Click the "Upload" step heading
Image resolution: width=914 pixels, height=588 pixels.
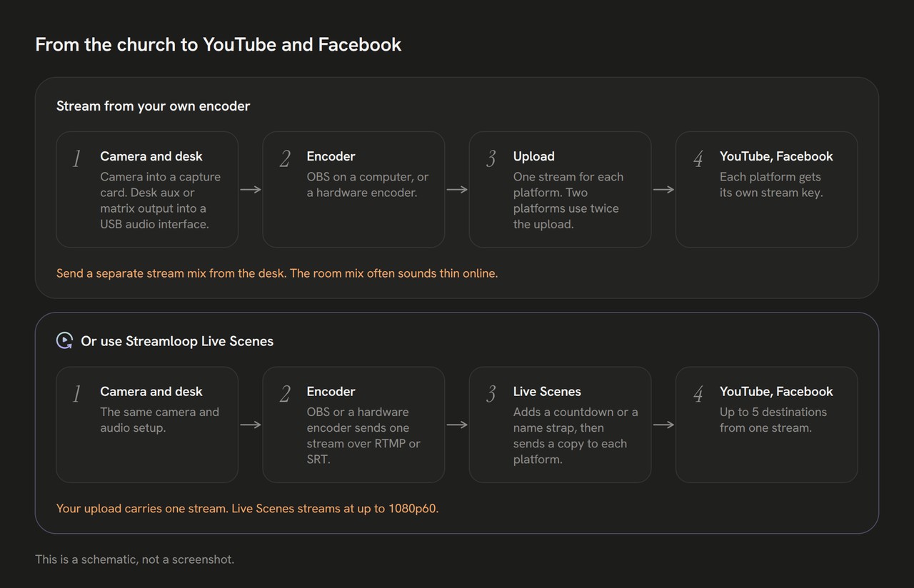(533, 156)
